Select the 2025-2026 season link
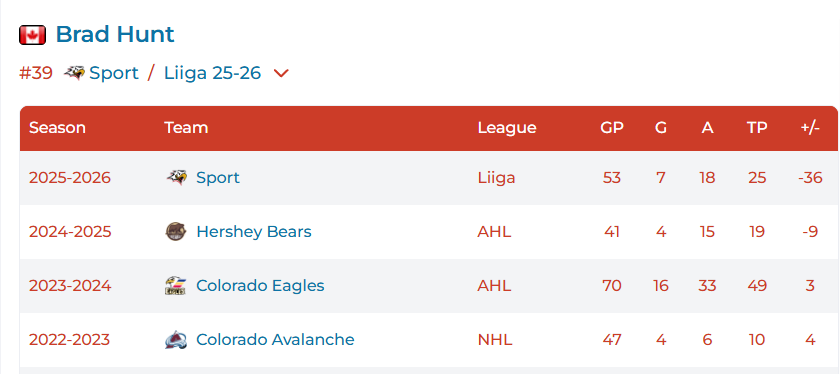 70,177
